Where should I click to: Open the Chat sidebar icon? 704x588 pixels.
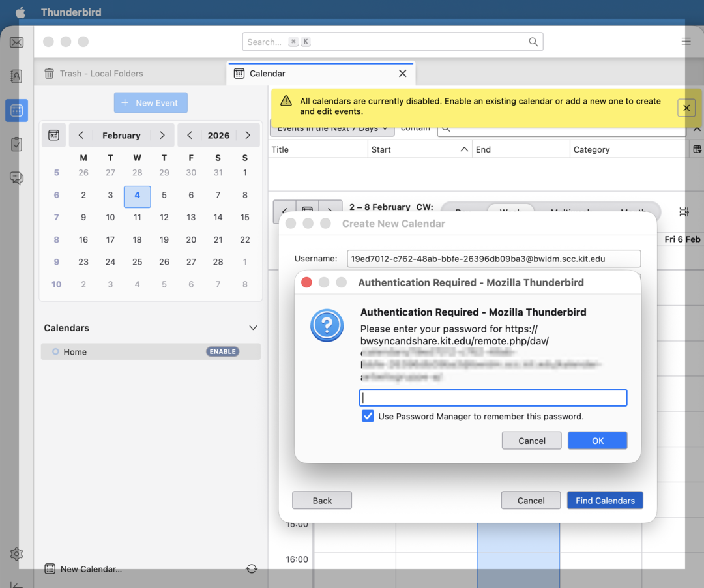pos(17,178)
